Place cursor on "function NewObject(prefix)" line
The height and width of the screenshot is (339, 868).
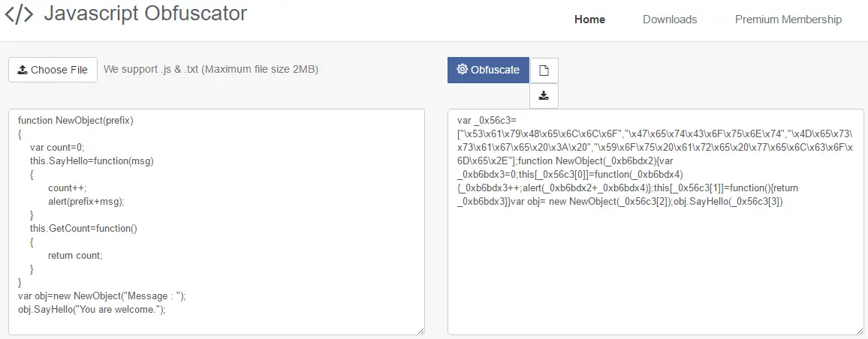pyautogui.click(x=75, y=120)
